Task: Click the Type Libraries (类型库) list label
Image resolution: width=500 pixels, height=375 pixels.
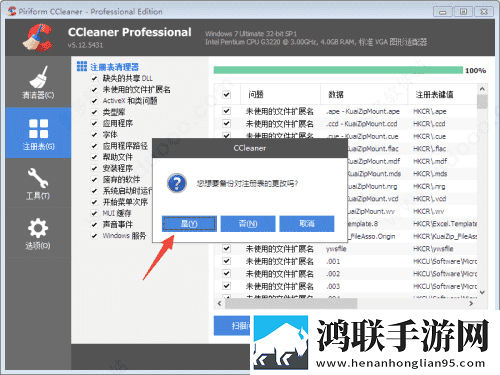Action: click(x=114, y=112)
